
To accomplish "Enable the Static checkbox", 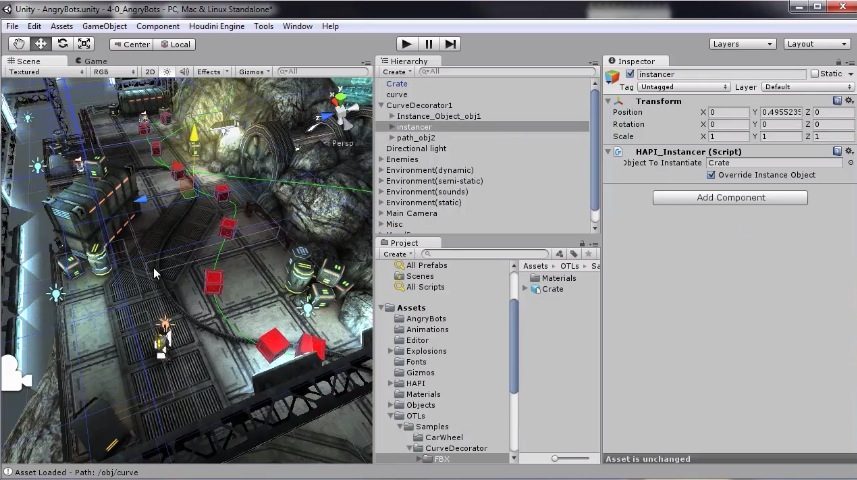I will [x=814, y=74].
